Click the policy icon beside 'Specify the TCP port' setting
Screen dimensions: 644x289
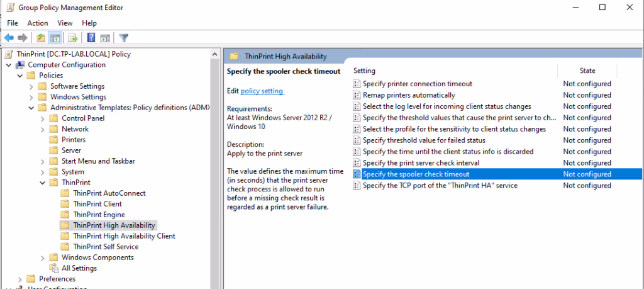pos(357,185)
